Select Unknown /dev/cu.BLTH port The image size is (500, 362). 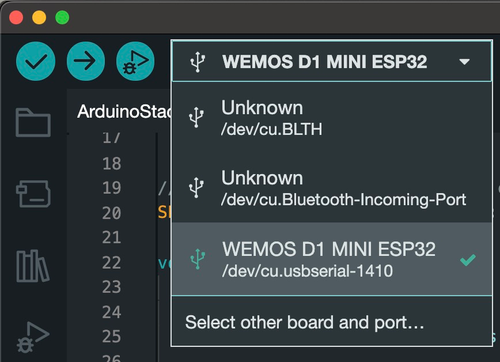click(x=332, y=118)
